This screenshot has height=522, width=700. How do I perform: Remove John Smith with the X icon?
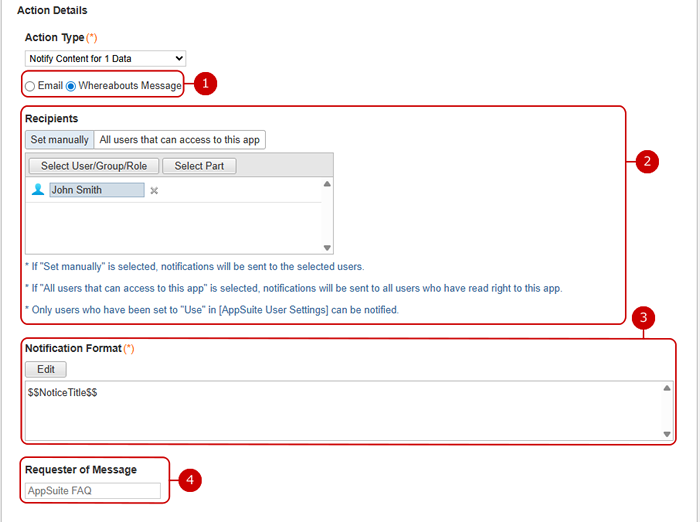(154, 191)
